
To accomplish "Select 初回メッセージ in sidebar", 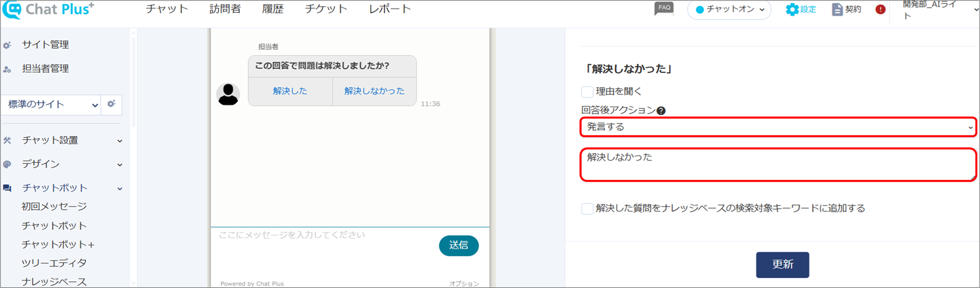I will pyautogui.click(x=54, y=206).
